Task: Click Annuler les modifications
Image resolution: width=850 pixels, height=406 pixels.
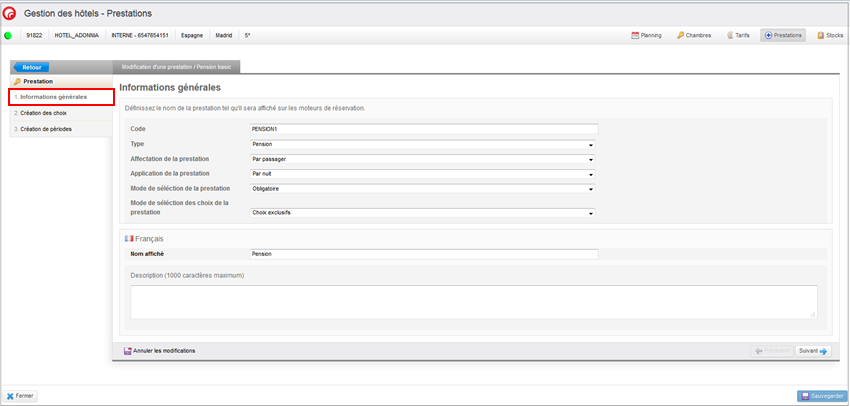Action: point(160,351)
